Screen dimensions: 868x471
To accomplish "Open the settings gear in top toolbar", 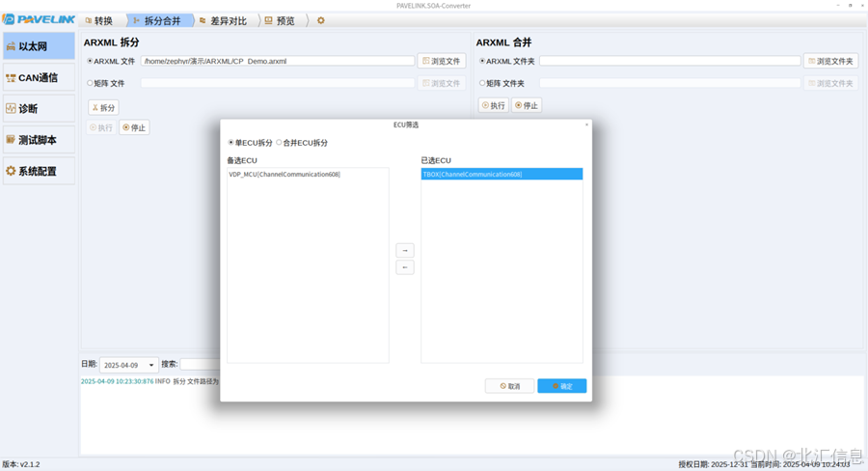I will coord(320,20).
